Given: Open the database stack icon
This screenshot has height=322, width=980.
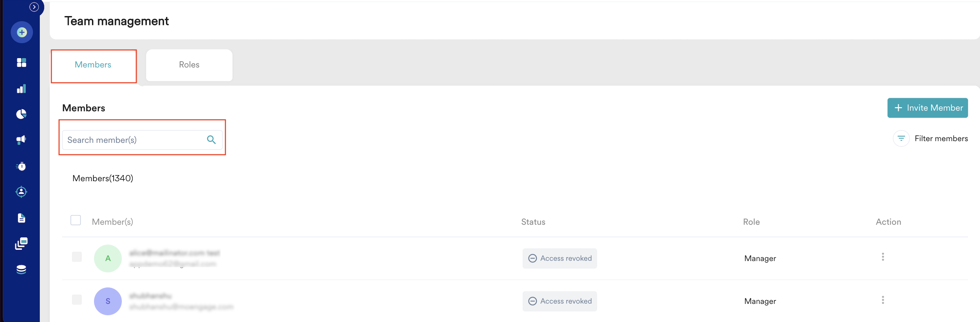Looking at the screenshot, I should click(x=22, y=270).
